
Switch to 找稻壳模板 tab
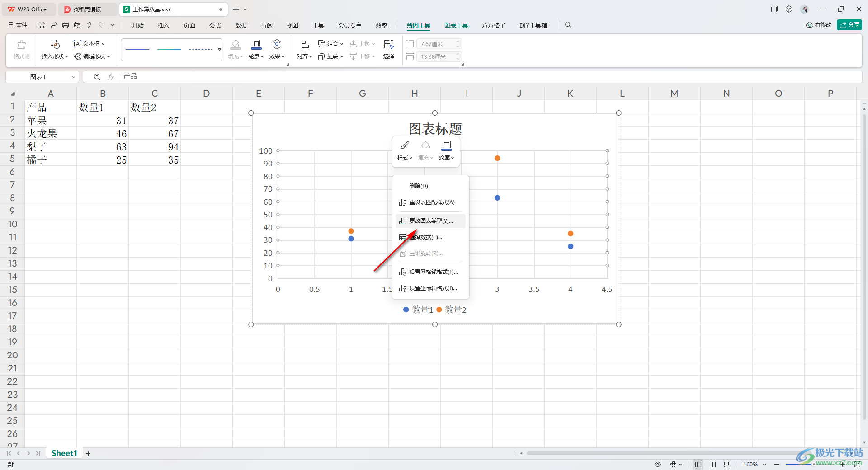(x=87, y=9)
